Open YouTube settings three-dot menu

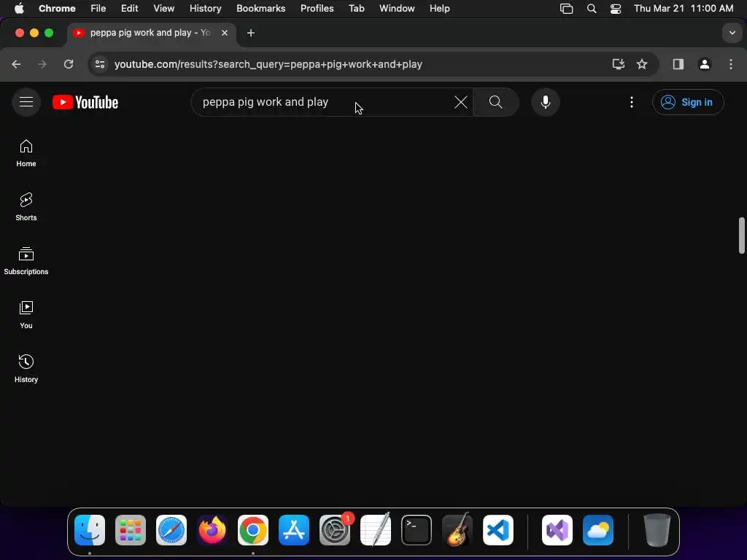[632, 102]
